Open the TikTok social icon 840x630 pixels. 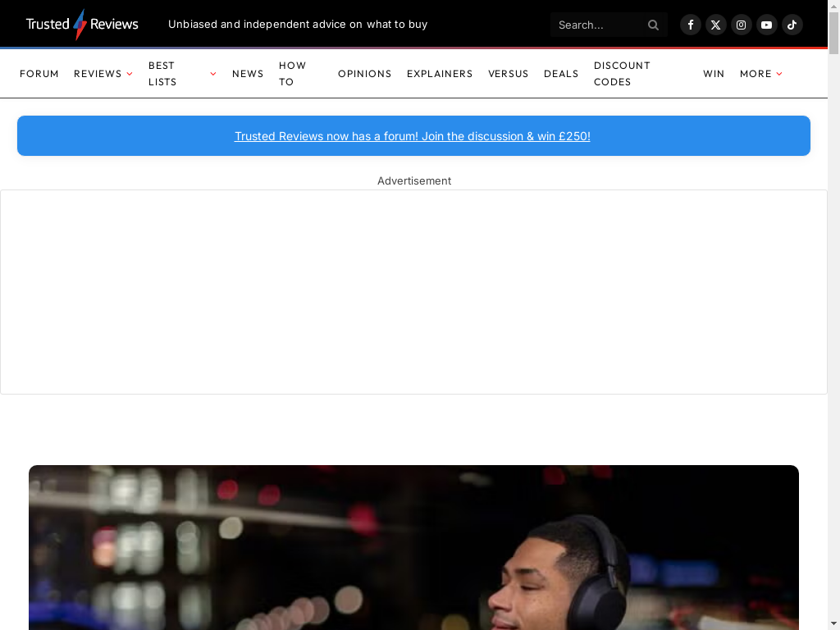pos(792,25)
